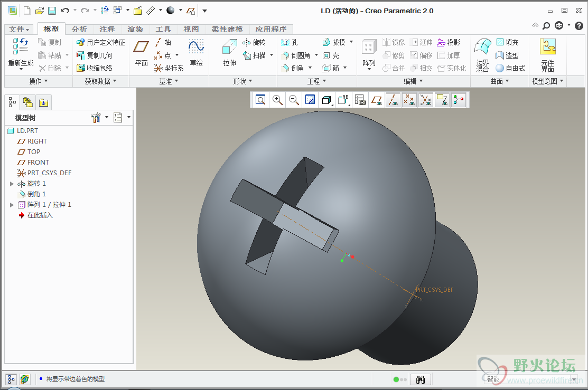Screen dimensions: 588x390
Task: Select the Shell (壳) tool
Action: (x=331, y=55)
